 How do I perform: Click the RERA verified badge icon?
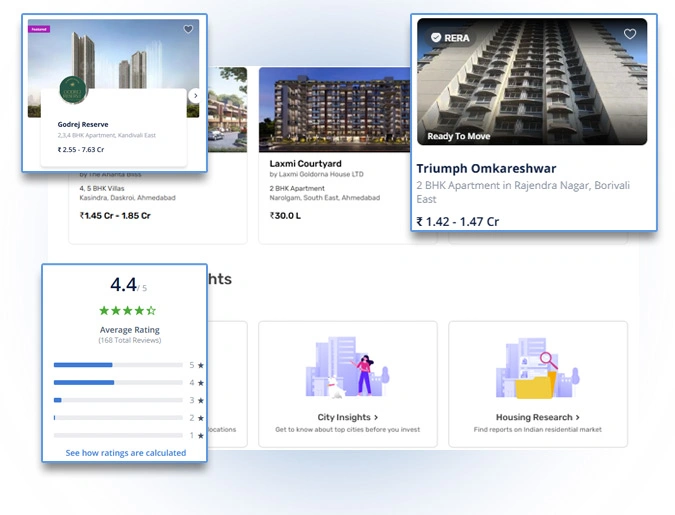[x=436, y=37]
